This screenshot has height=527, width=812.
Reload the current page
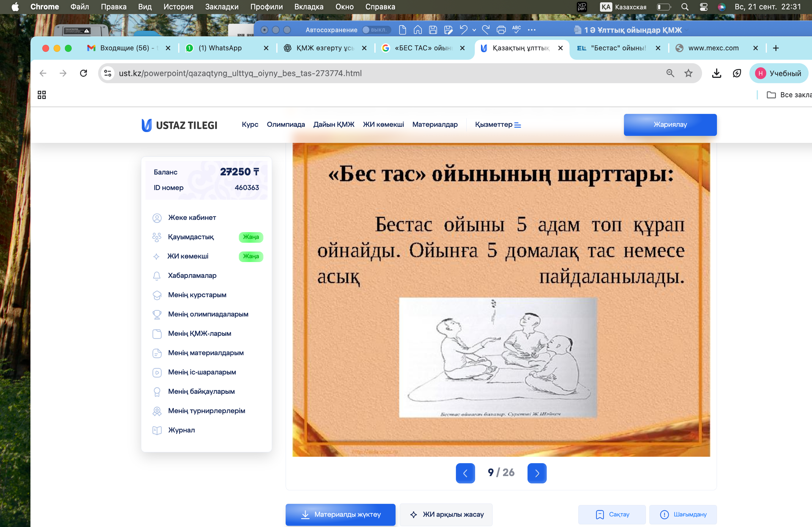[x=84, y=73]
